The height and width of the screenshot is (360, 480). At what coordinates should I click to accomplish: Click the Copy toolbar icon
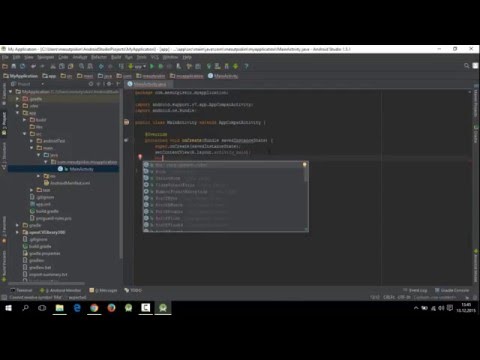click(x=62, y=66)
